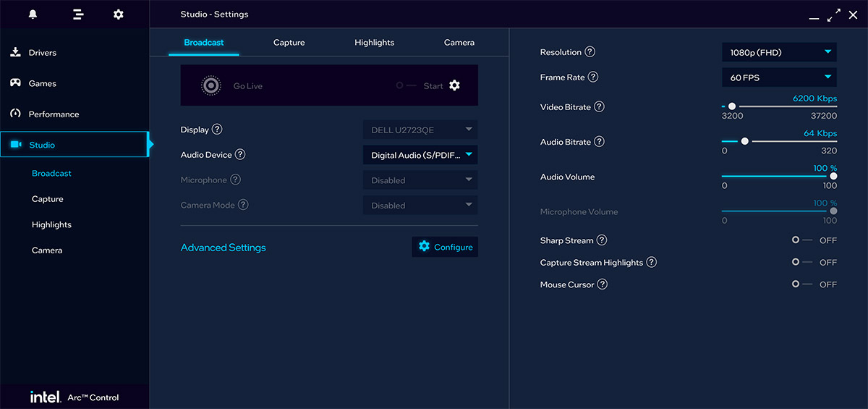The height and width of the screenshot is (409, 868).
Task: Click the settings gear in top bar
Action: tap(119, 14)
